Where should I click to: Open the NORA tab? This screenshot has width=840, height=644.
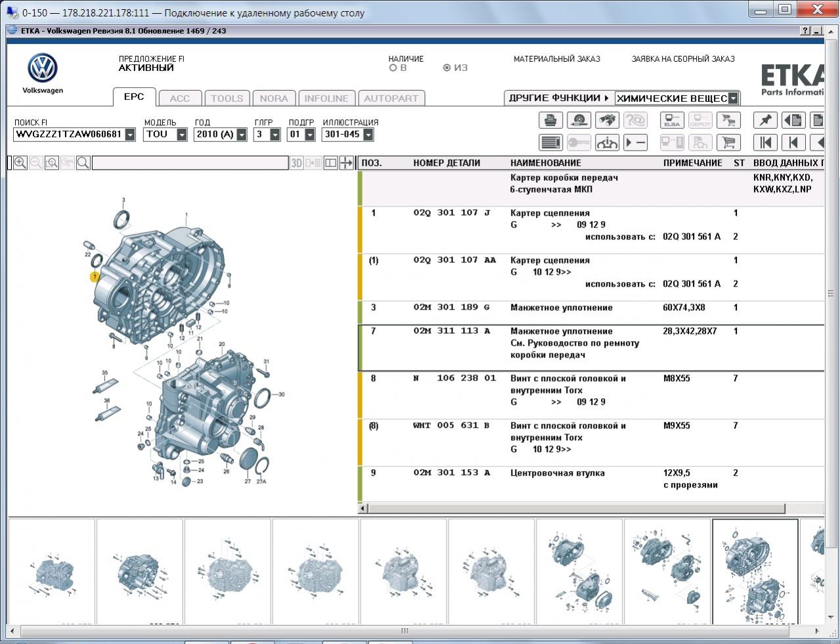pos(274,99)
